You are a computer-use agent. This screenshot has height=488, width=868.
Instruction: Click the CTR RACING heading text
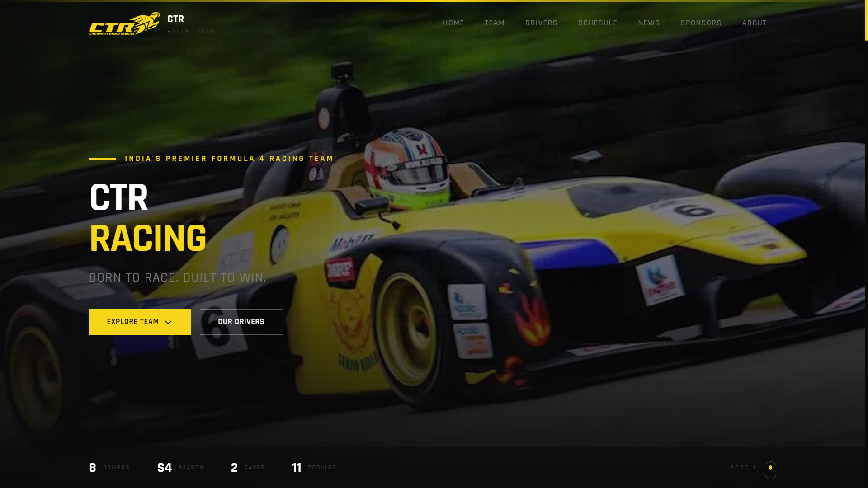(x=148, y=217)
